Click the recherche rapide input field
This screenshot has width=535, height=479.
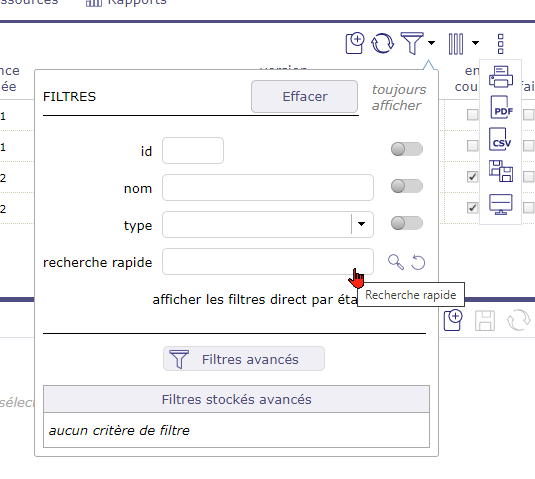[x=268, y=262]
